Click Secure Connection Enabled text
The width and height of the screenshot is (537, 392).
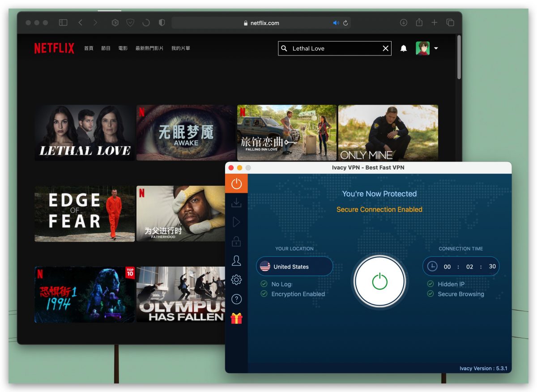(x=379, y=209)
